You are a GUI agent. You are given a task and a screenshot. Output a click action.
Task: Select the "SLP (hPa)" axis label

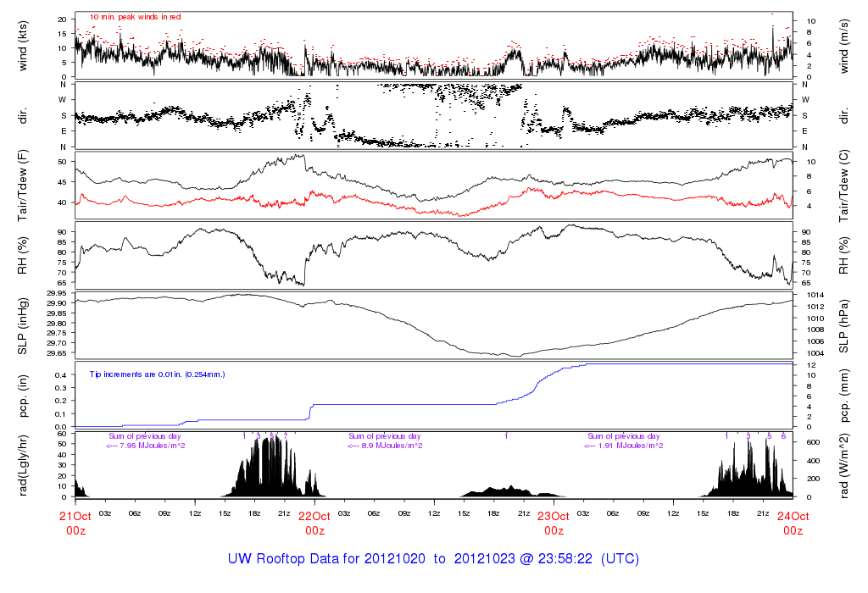[x=845, y=324]
